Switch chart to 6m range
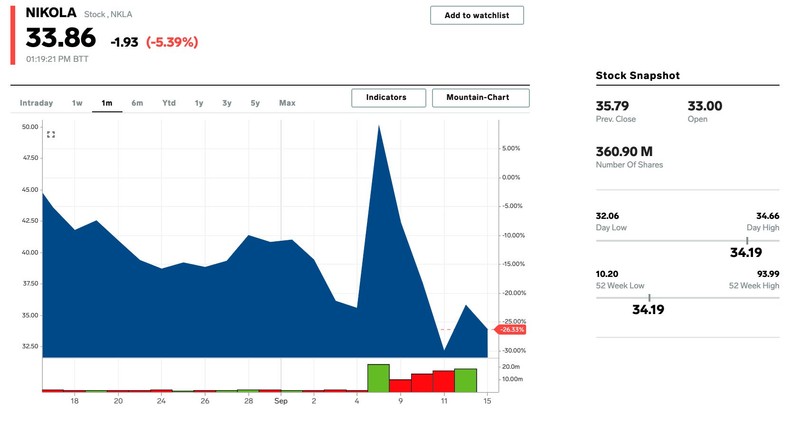The height and width of the screenshot is (433, 790). tap(137, 103)
